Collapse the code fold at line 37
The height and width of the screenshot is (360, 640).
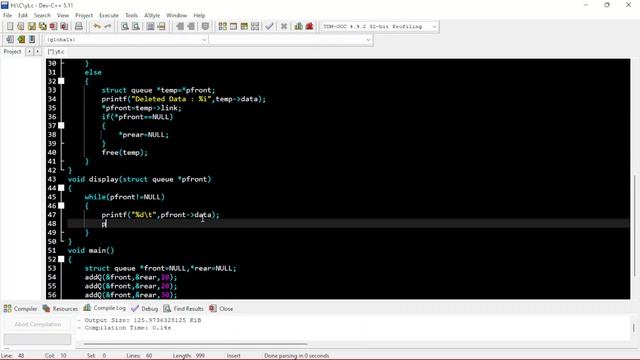point(61,126)
